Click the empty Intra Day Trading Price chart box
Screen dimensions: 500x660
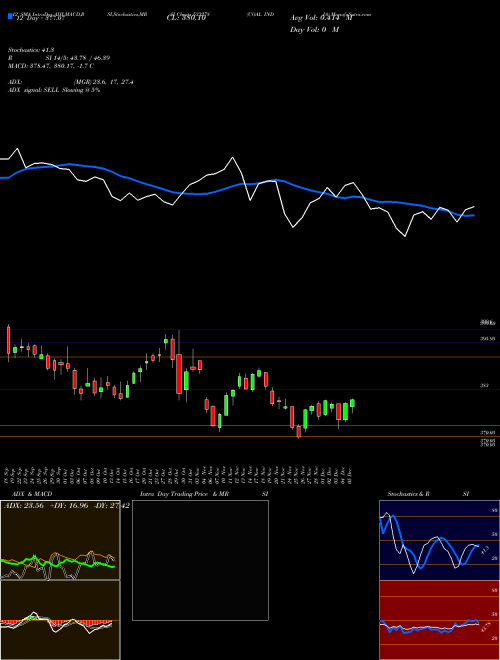[x=200, y=560]
